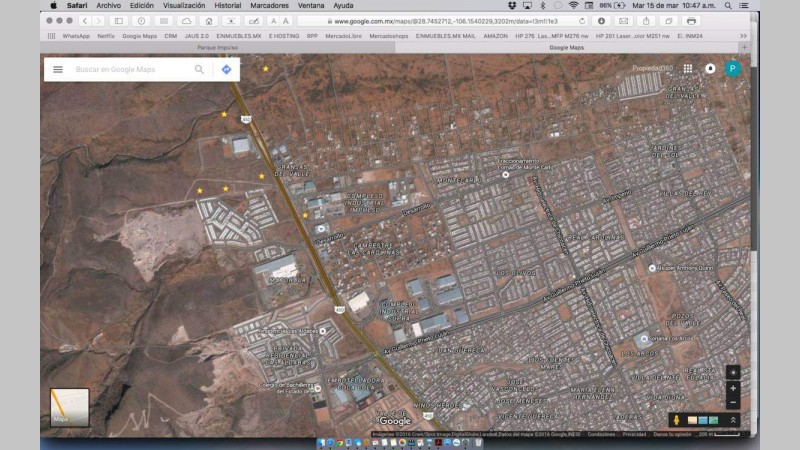Open the Google Maps hamburger menu
Image resolution: width=800 pixels, height=450 pixels.
tap(58, 69)
